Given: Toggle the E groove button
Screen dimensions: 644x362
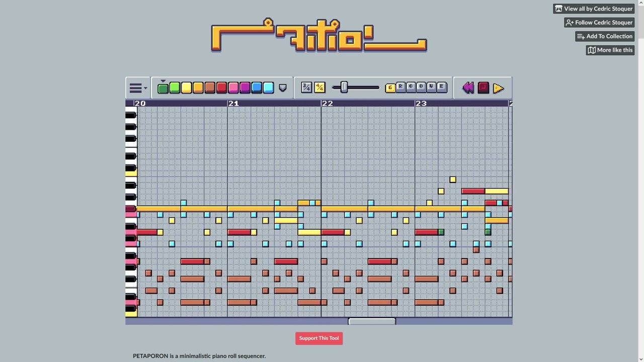Looking at the screenshot, I should click(x=442, y=87).
